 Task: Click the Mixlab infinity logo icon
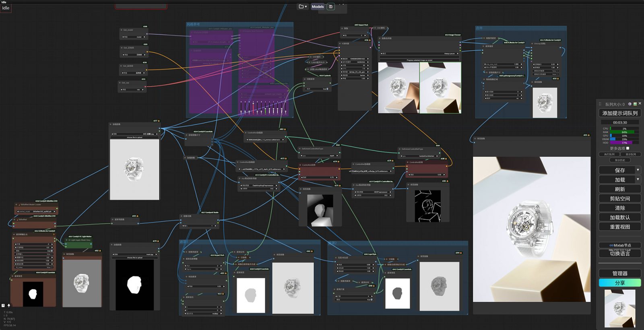coord(611,245)
